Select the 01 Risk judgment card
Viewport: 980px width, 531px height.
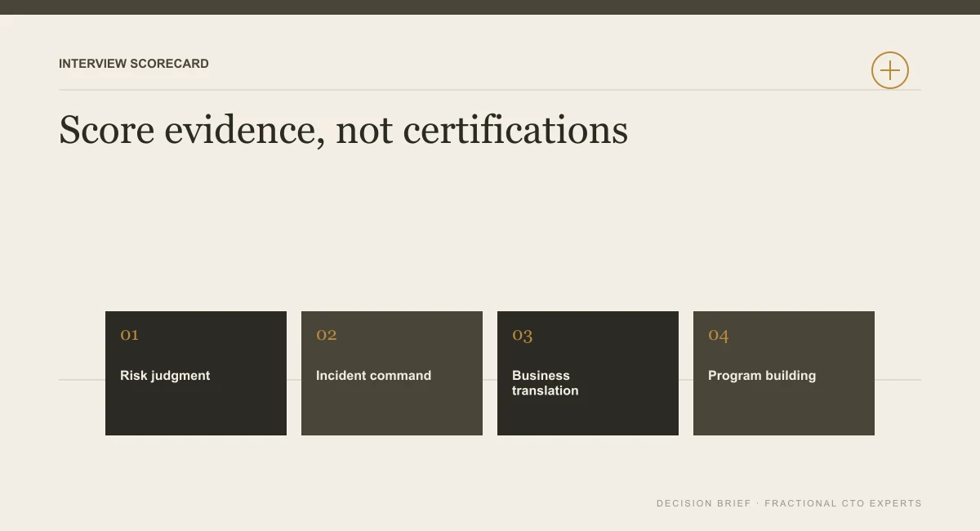pos(196,373)
